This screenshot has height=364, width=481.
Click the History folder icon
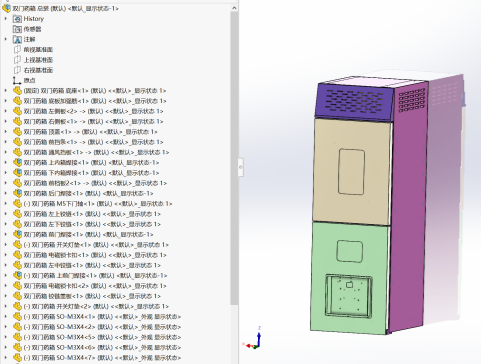coord(17,19)
